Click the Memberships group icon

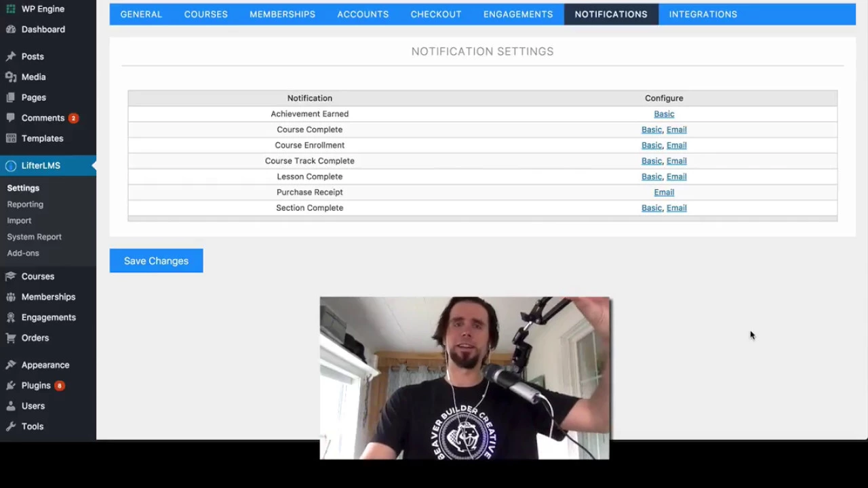pyautogui.click(x=11, y=297)
